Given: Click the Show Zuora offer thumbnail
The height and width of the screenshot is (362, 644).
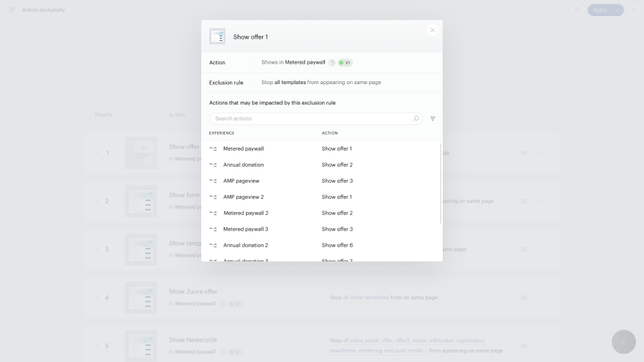Looking at the screenshot, I should (141, 298).
